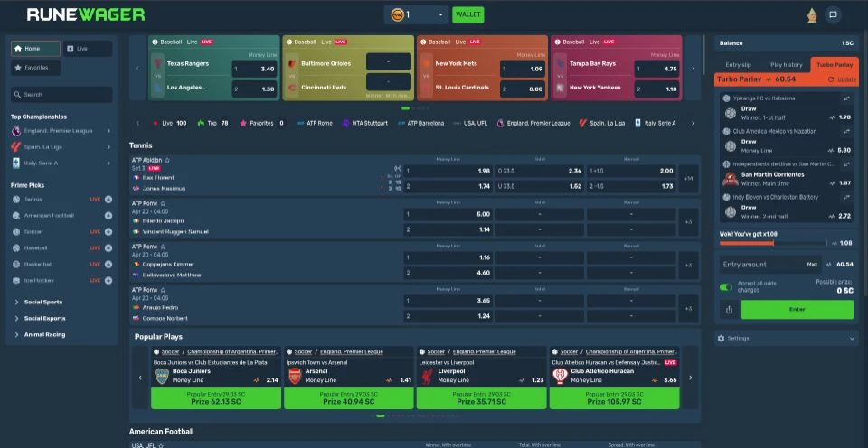Open the user avatar icon in header
Screen dimensions: 868x448
[x=812, y=15]
